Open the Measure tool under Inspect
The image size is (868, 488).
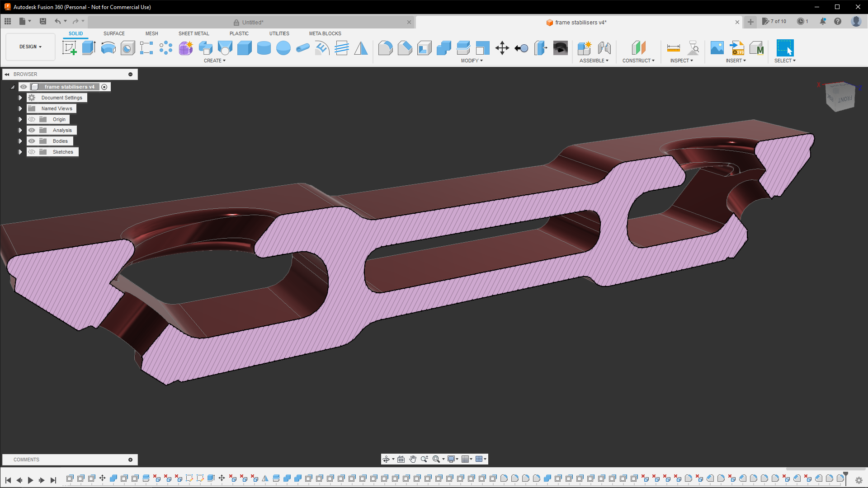tap(673, 48)
